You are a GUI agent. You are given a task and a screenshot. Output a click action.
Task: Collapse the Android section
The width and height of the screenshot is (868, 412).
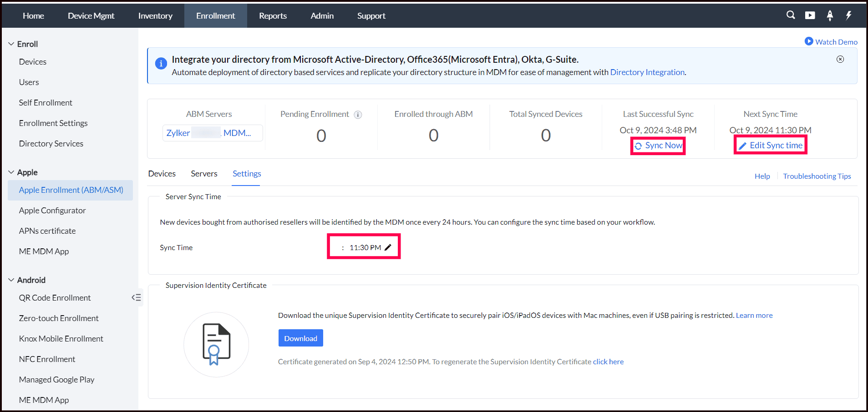pyautogui.click(x=11, y=280)
